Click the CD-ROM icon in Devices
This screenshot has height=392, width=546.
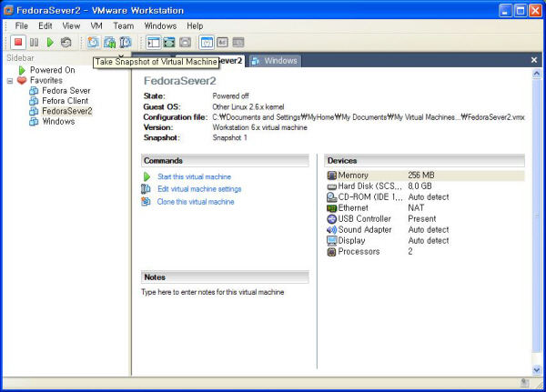point(332,197)
